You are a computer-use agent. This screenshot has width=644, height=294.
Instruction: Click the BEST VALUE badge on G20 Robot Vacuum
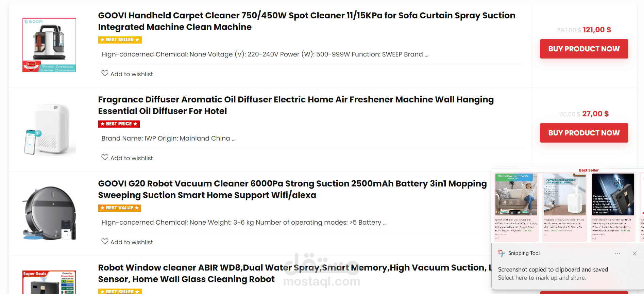point(119,208)
